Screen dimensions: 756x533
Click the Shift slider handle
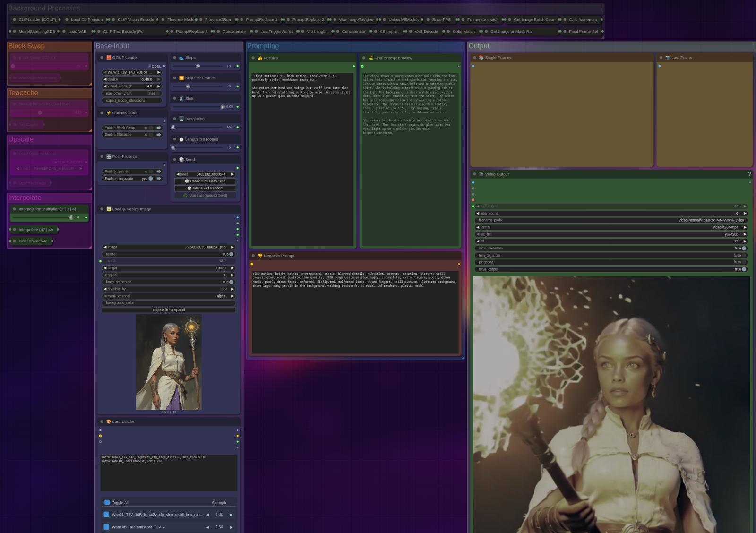point(223,107)
